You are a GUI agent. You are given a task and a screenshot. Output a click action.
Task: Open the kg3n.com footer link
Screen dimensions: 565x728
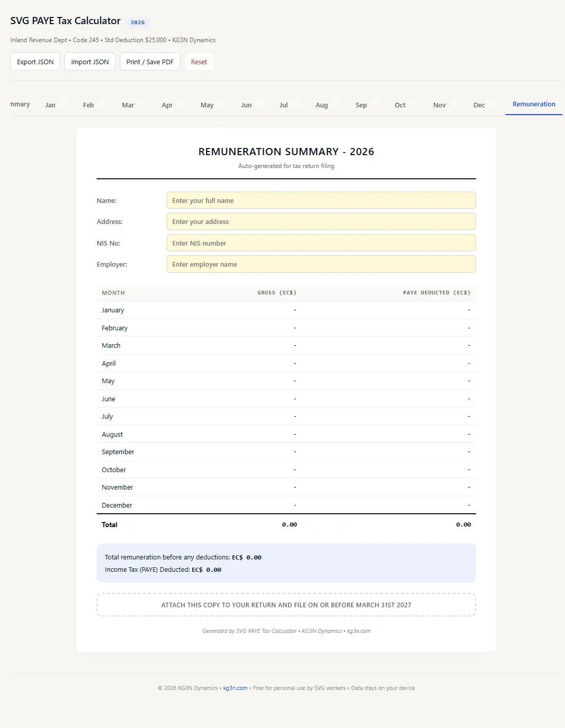(x=235, y=688)
